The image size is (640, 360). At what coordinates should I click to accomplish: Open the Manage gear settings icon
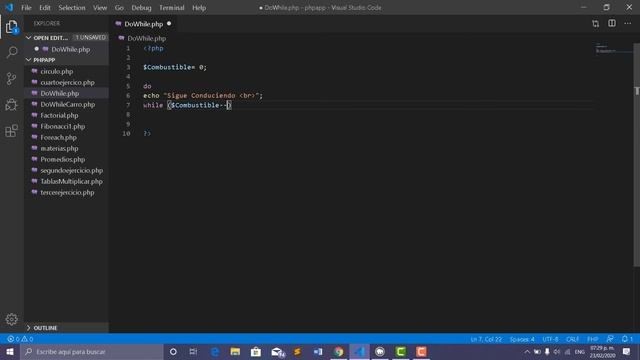tap(11, 319)
